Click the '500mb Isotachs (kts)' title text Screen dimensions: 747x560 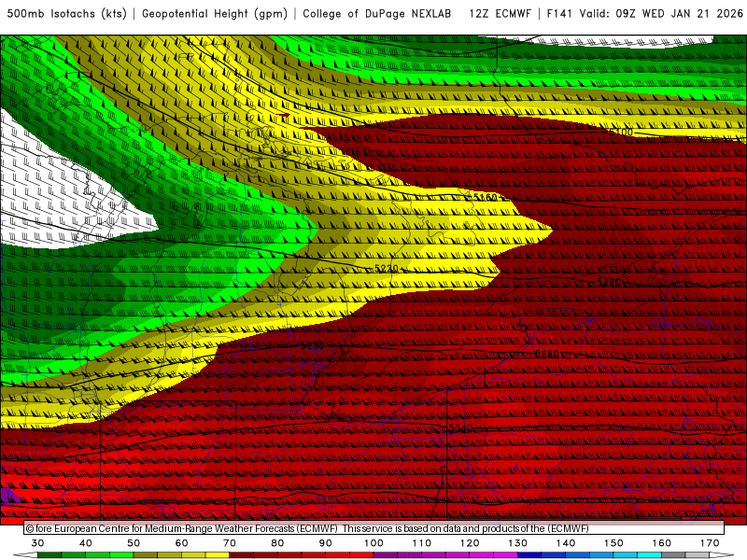coord(66,14)
